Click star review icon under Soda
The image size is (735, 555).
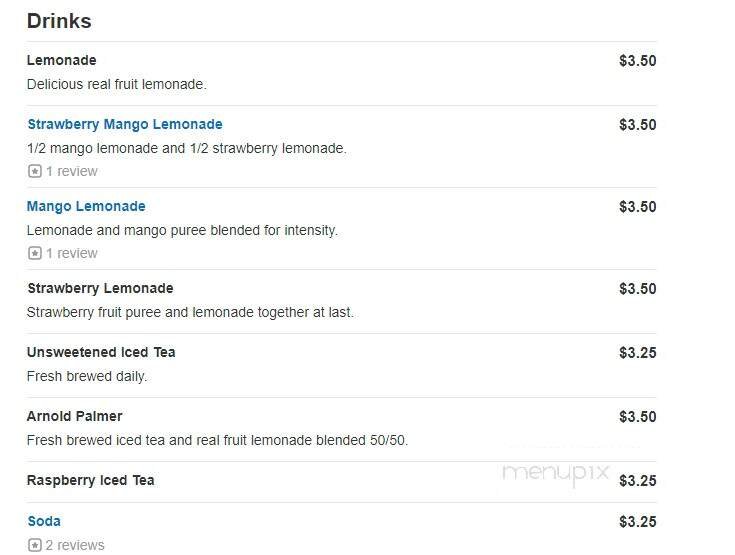34,545
